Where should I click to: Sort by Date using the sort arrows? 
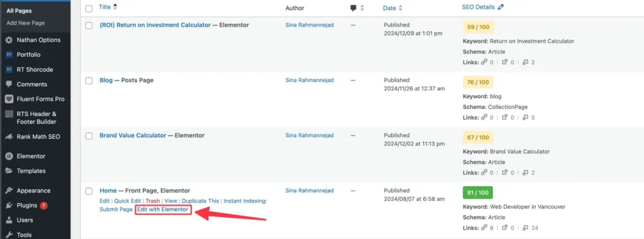tap(401, 8)
